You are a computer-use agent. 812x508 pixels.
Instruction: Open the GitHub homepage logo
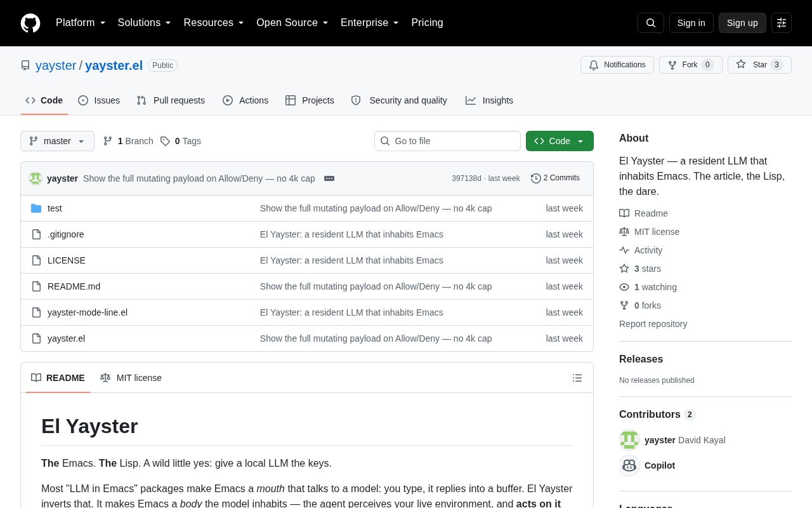pos(30,23)
